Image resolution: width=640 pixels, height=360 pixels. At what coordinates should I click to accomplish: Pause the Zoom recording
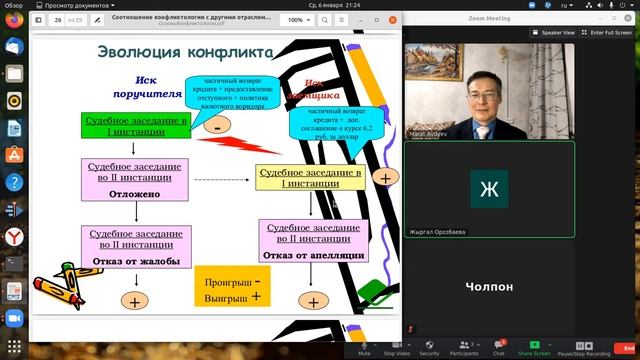[580, 346]
